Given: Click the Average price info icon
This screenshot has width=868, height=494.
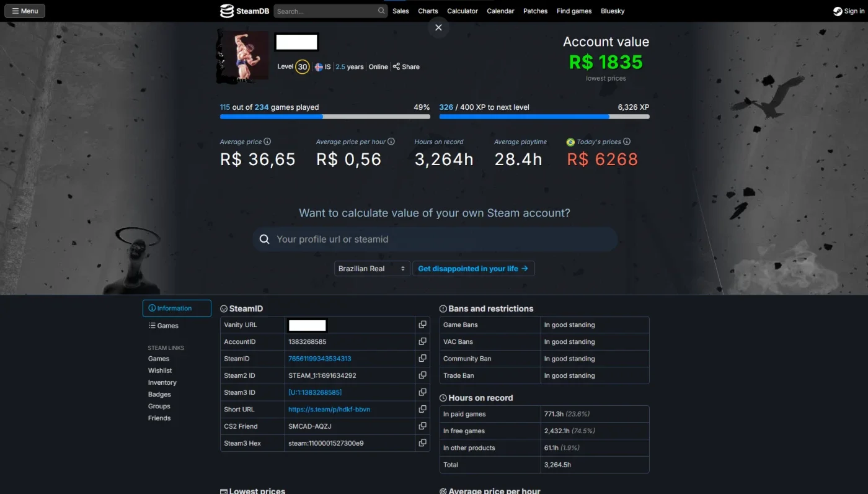Looking at the screenshot, I should coord(267,141).
